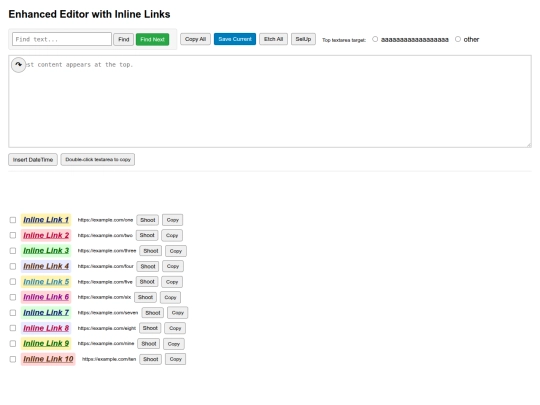This screenshot has height=405, width=540.
Task: Open Inline Link 9
Action: (x=46, y=344)
